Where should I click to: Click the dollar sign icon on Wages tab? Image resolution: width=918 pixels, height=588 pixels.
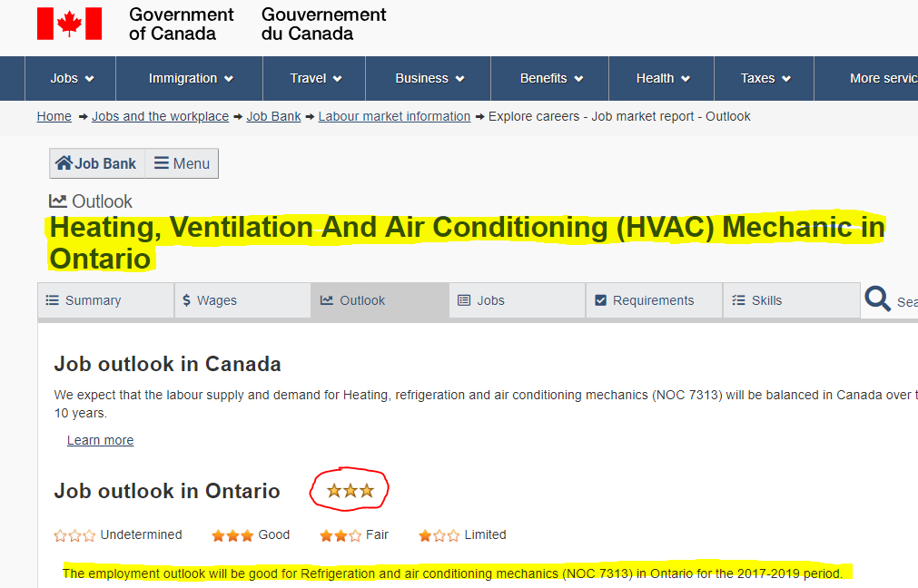186,300
